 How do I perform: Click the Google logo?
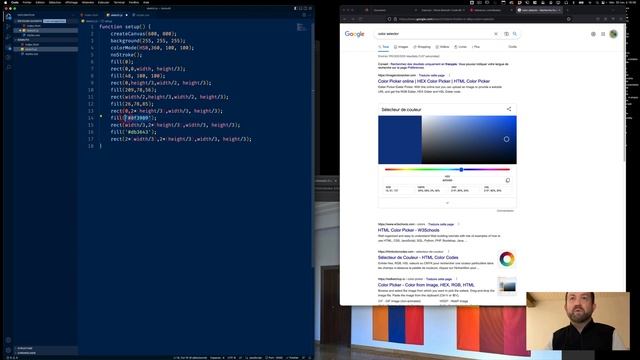(354, 34)
